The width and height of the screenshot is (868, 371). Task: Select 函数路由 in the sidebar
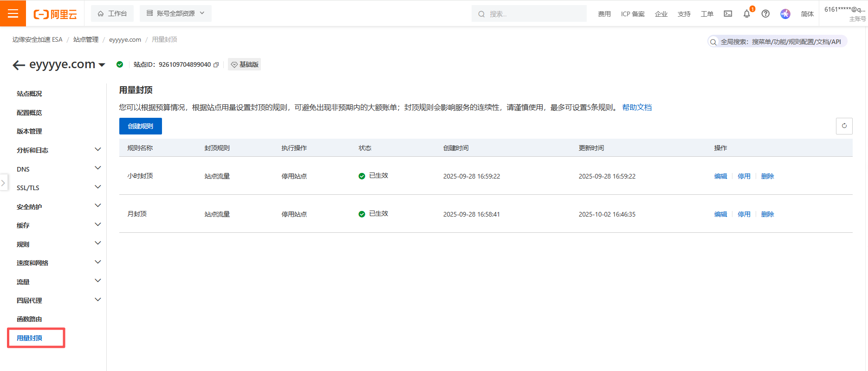pyautogui.click(x=29, y=319)
